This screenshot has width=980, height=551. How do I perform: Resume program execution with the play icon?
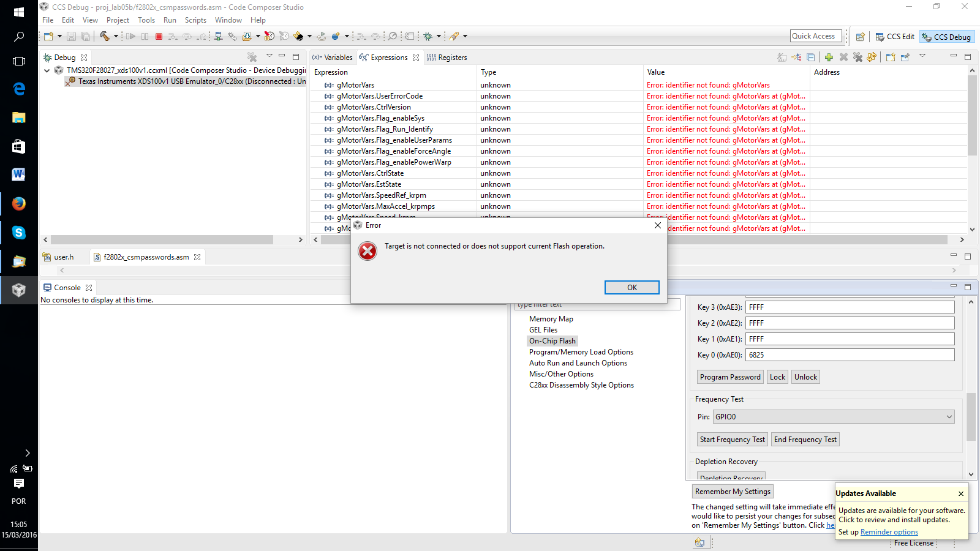coord(131,37)
